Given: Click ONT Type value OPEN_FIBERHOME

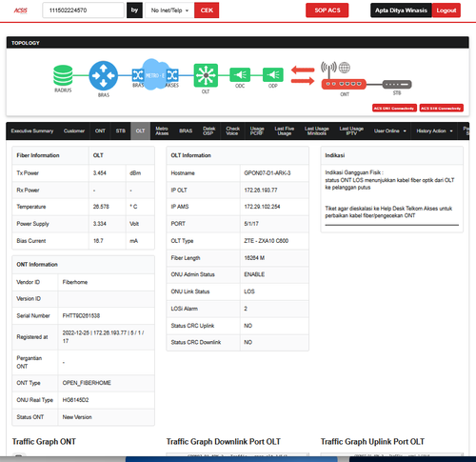Looking at the screenshot, I should [87, 383].
